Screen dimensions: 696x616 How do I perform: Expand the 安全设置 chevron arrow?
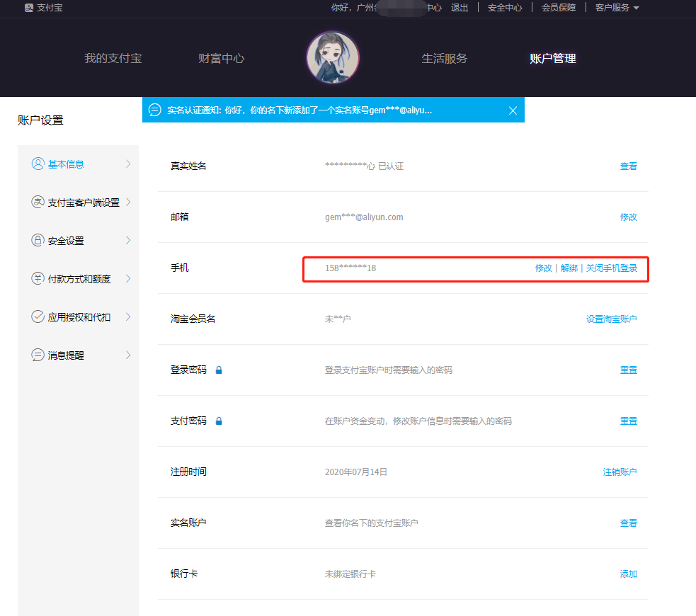pyautogui.click(x=128, y=240)
